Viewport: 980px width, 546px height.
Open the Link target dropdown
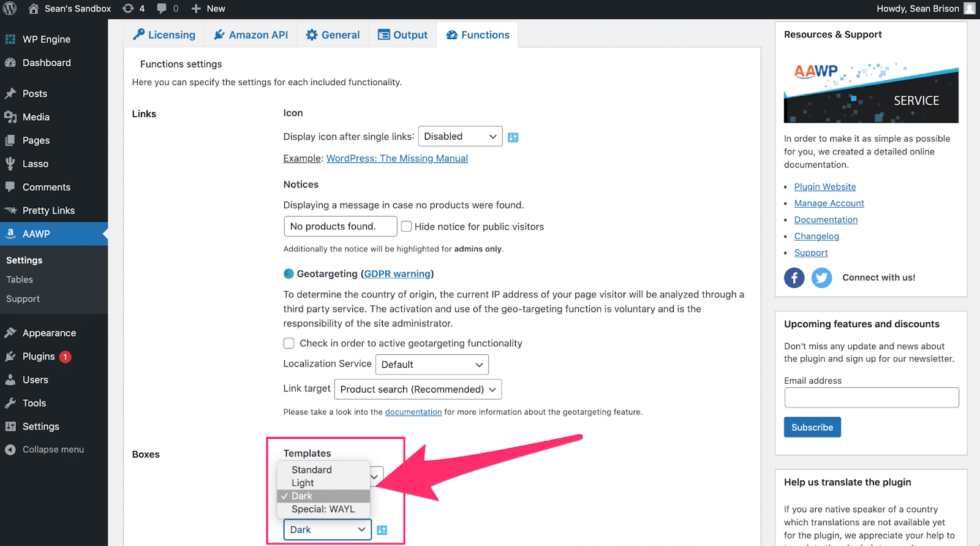pos(418,389)
